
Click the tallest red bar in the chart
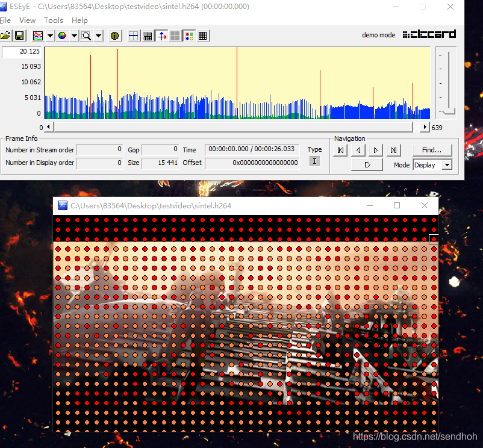pyautogui.click(x=237, y=83)
